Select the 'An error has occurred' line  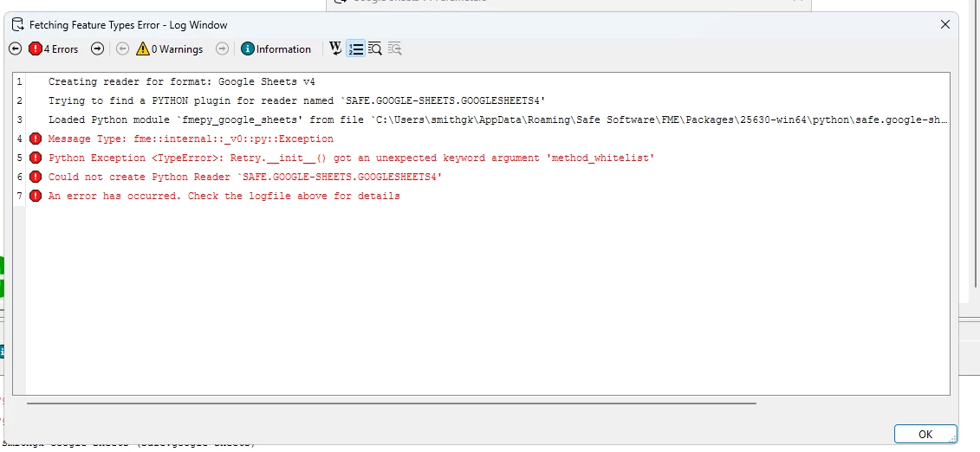(224, 196)
